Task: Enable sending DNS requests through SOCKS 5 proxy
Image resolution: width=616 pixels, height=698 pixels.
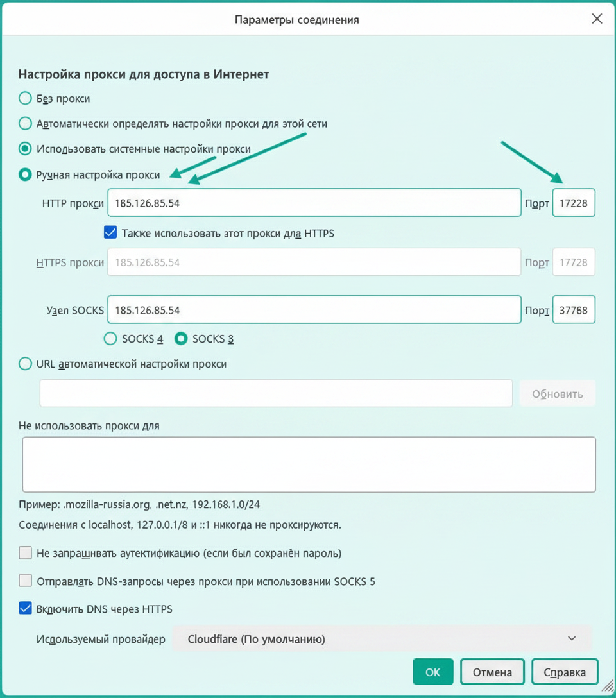Action: click(26, 581)
